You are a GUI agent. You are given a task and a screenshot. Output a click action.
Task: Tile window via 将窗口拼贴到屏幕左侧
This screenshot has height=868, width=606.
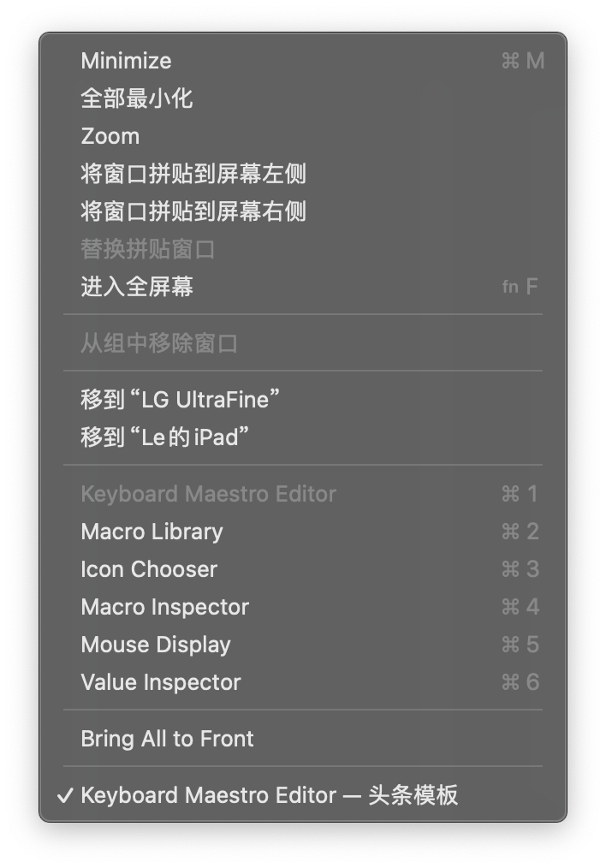pos(193,174)
